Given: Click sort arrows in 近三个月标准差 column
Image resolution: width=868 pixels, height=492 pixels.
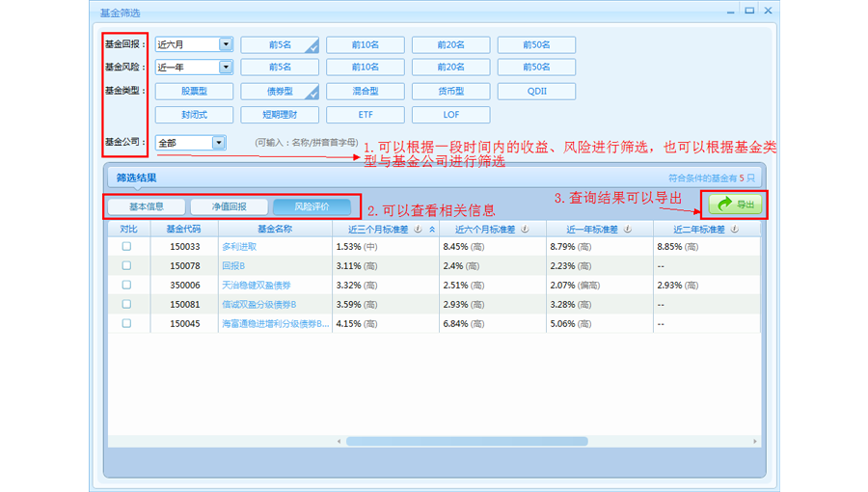Looking at the screenshot, I should (x=432, y=230).
